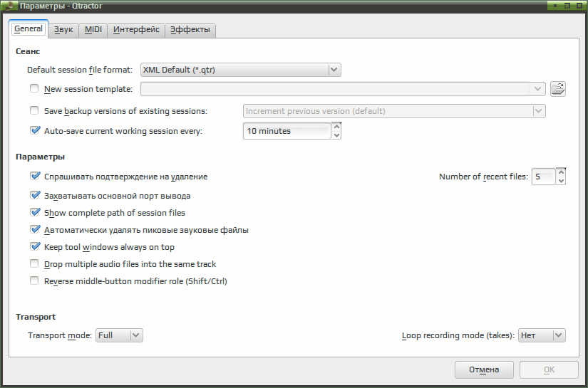Click the New session template text field
Viewport: 588px width, 388px height.
click(x=335, y=89)
